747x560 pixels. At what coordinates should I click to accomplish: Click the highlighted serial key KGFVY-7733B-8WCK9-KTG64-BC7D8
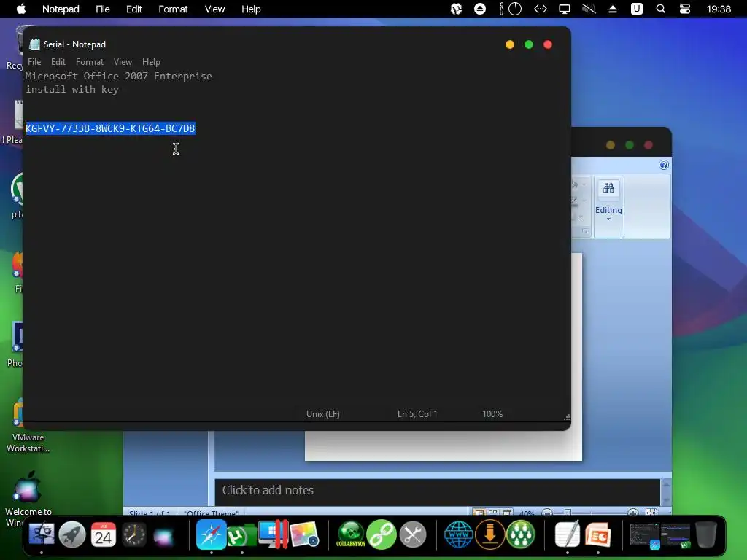point(110,128)
